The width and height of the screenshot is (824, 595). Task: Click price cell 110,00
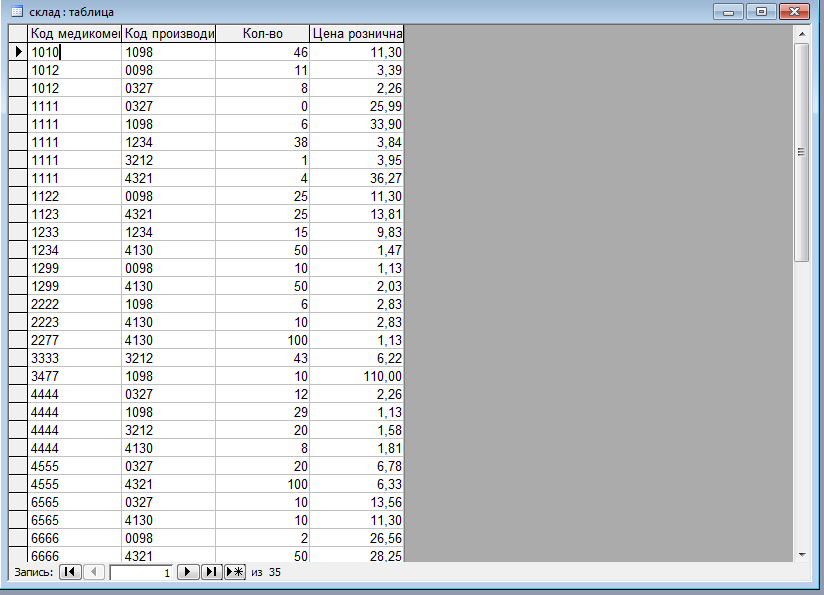click(x=357, y=376)
